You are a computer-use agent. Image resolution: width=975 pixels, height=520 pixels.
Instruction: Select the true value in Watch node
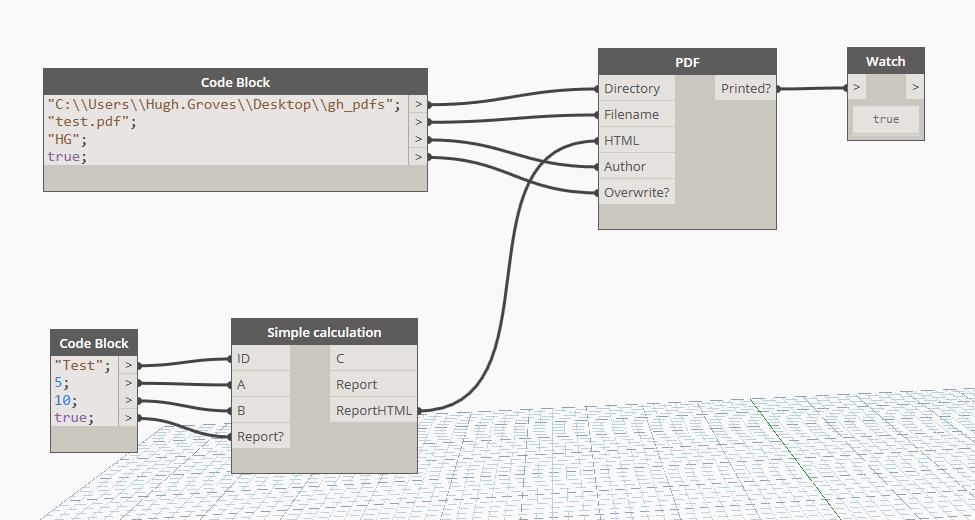[885, 119]
